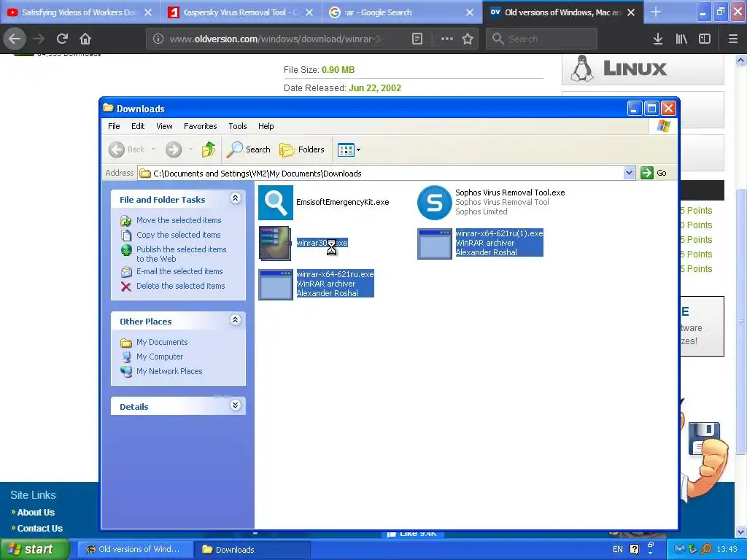747x560 pixels.
Task: Click the Linux banner on webpage
Action: tap(643, 69)
